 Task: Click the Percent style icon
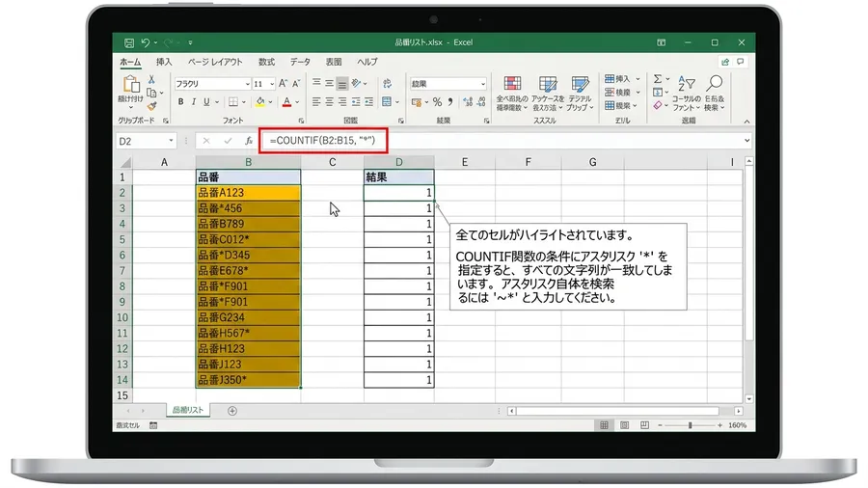click(437, 102)
